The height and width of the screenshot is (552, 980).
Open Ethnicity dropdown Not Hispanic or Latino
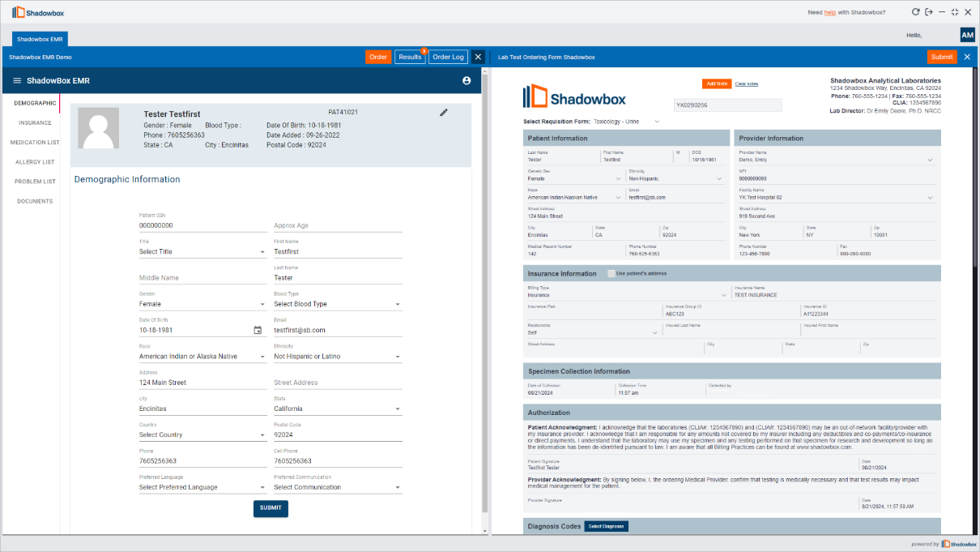[338, 357]
